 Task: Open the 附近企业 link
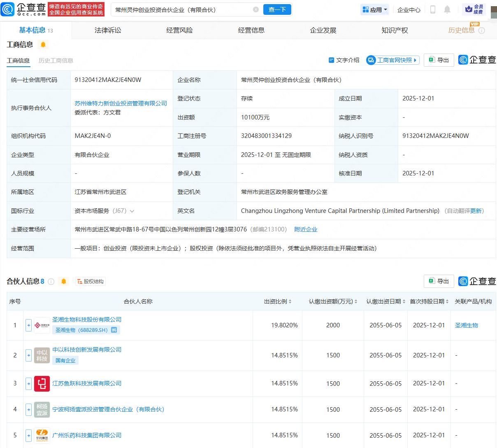306,229
